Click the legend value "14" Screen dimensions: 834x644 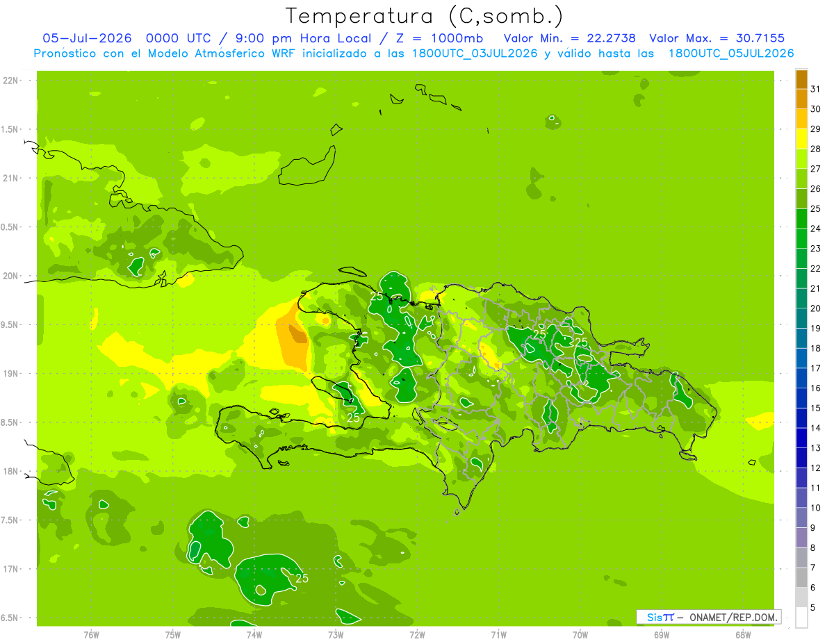coord(816,428)
